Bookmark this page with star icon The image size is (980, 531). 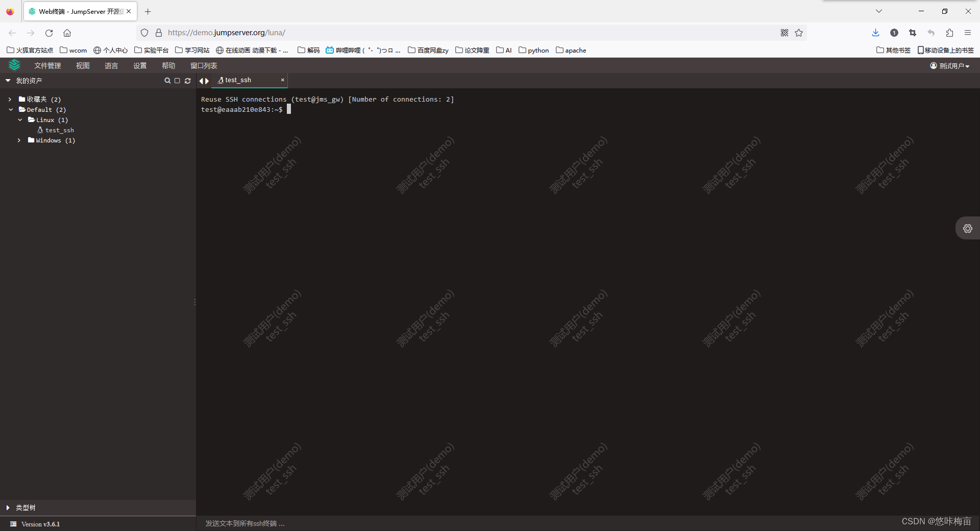point(799,33)
